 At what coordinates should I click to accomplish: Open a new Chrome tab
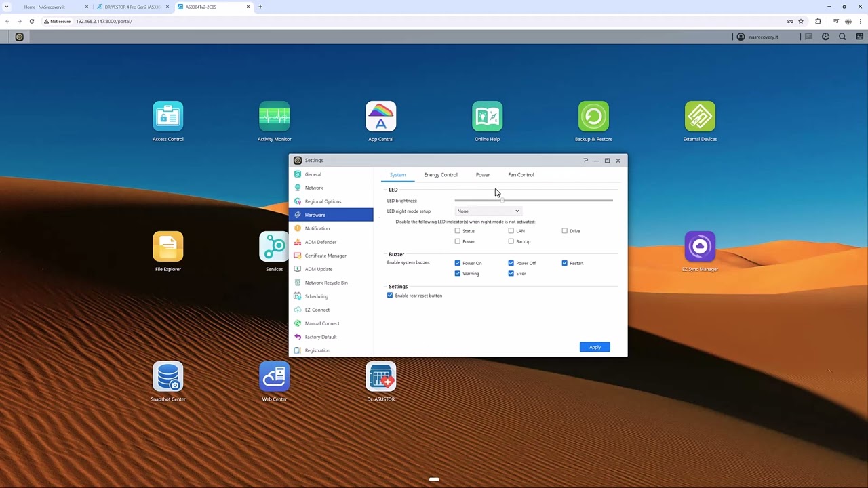[x=260, y=7]
